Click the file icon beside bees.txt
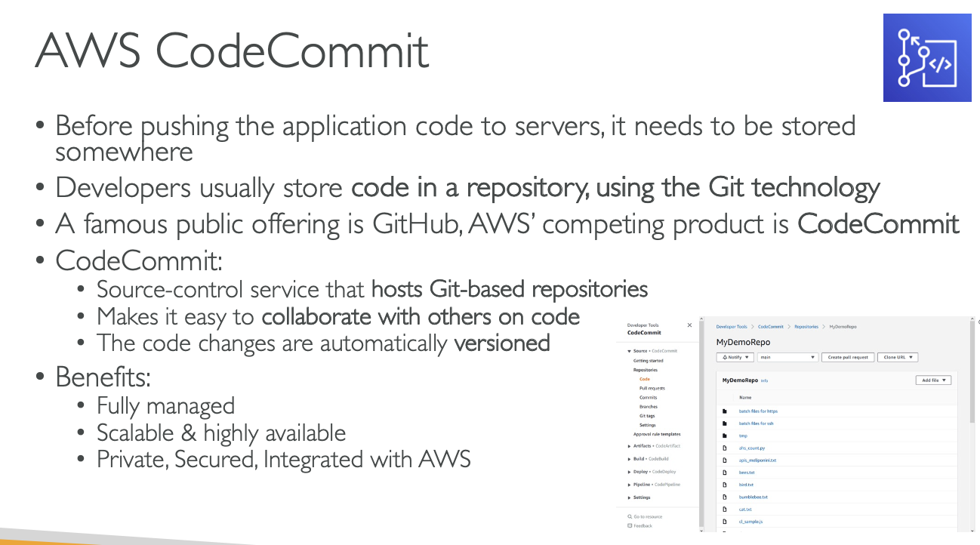 pos(724,473)
